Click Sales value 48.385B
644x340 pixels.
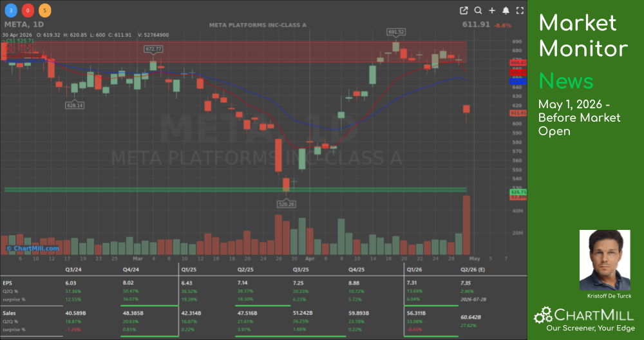133,313
